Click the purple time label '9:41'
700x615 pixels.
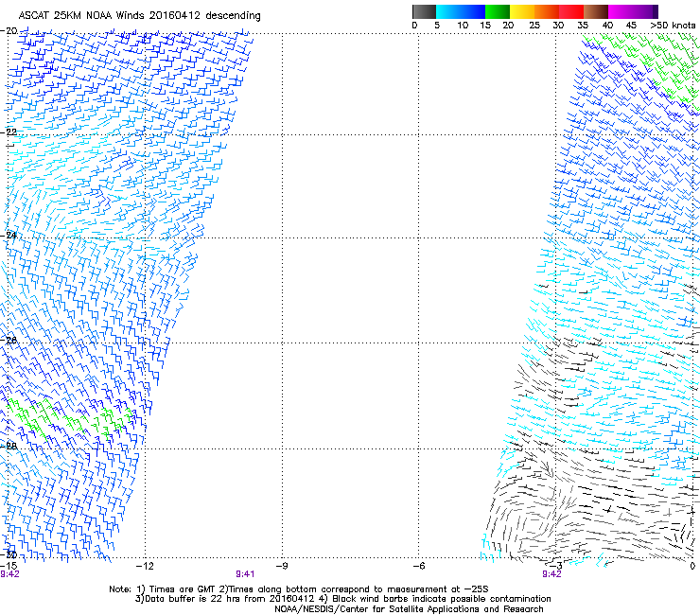(245, 574)
